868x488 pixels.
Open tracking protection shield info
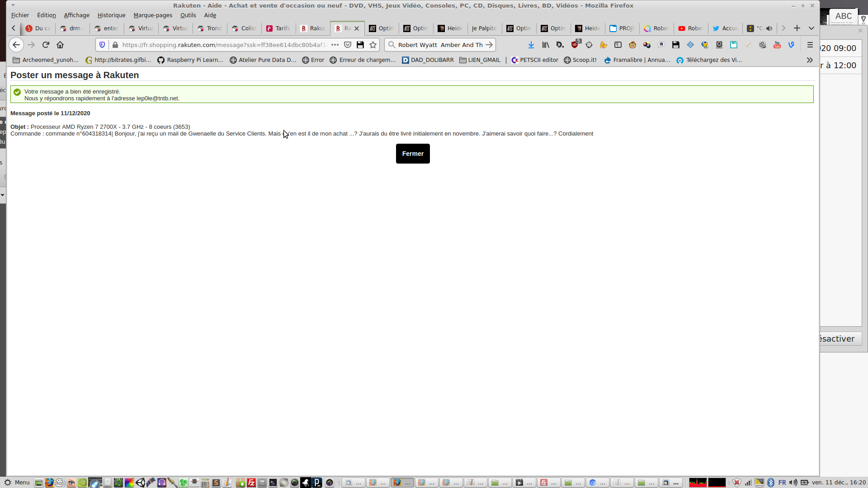click(x=102, y=45)
